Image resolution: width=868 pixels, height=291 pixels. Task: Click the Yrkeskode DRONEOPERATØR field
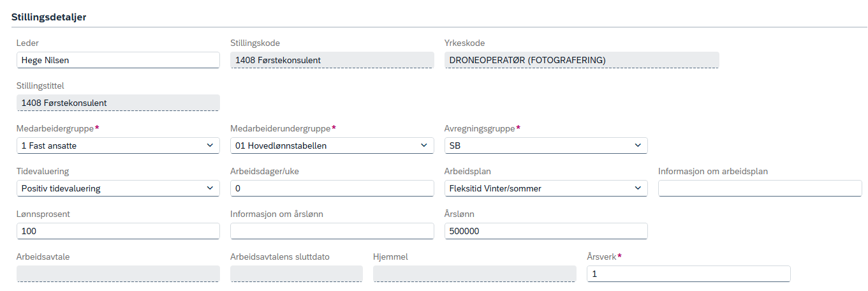(x=582, y=60)
